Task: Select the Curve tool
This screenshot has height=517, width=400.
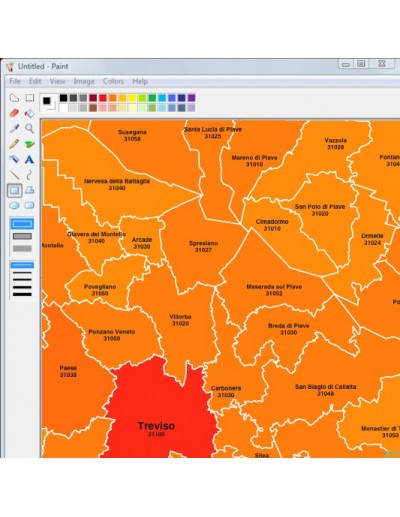Action: point(30,175)
